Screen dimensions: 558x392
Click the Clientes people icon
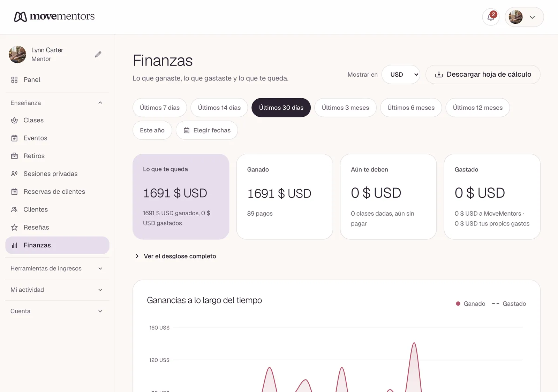coord(14,209)
